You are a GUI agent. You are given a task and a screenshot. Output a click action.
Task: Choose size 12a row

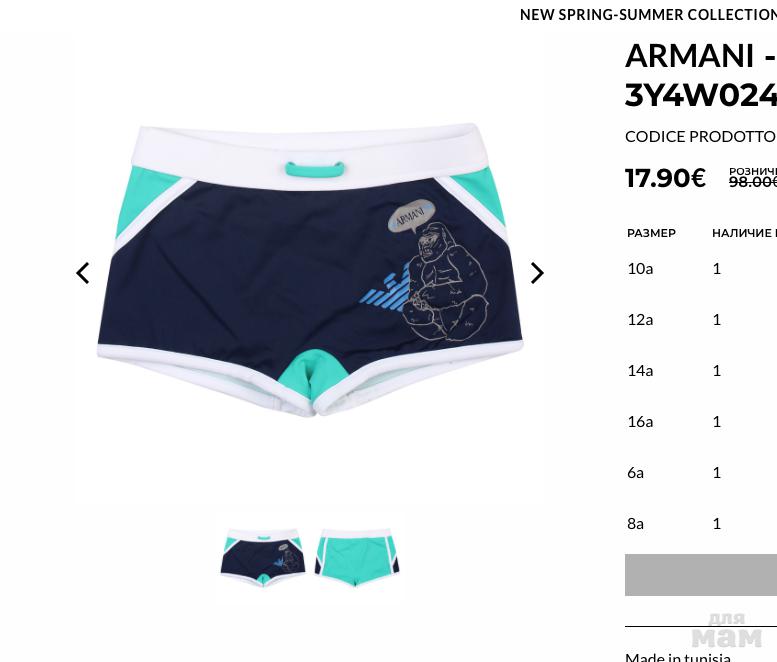point(702,320)
